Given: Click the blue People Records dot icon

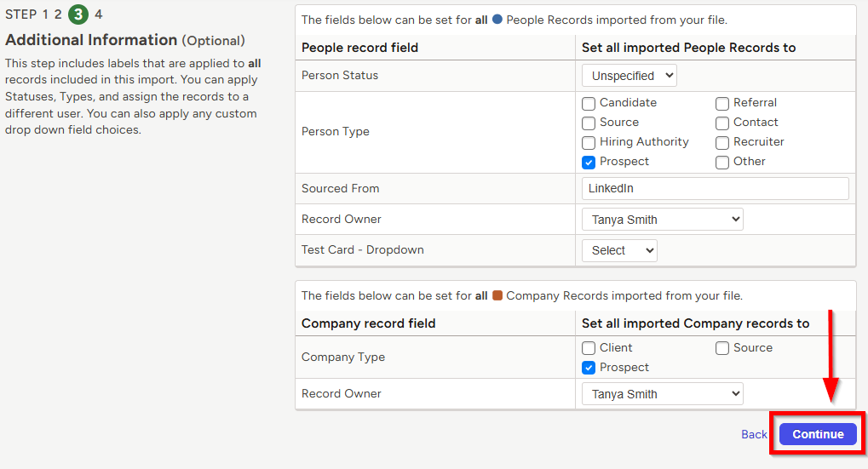Looking at the screenshot, I should [497, 20].
